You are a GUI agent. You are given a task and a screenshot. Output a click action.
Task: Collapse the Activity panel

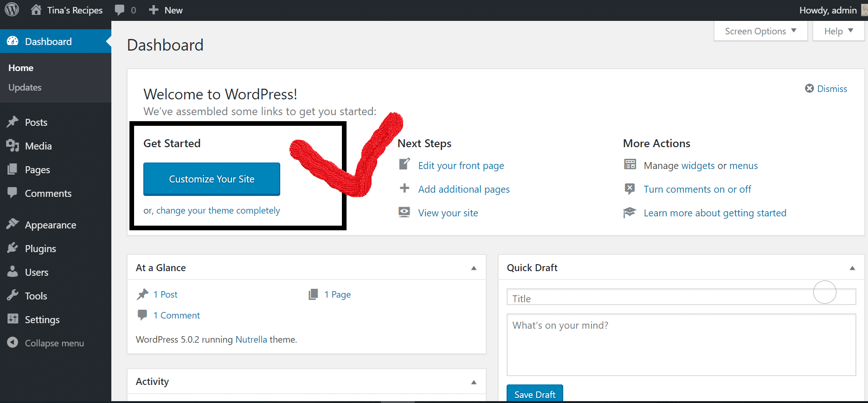474,382
